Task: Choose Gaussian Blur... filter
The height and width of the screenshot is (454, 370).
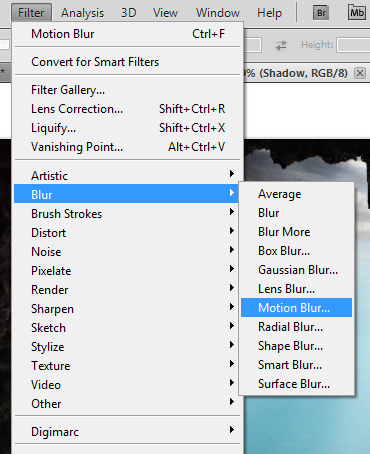Action: 296,270
